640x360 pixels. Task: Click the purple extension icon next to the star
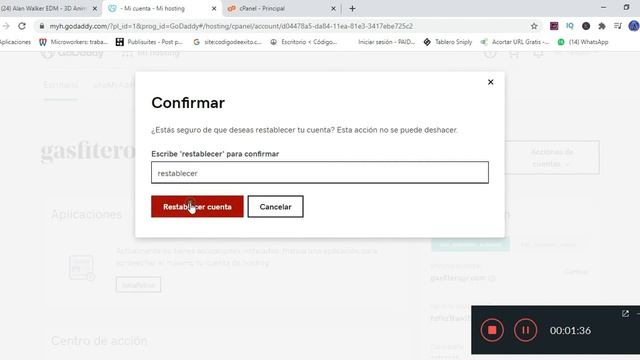(554, 26)
